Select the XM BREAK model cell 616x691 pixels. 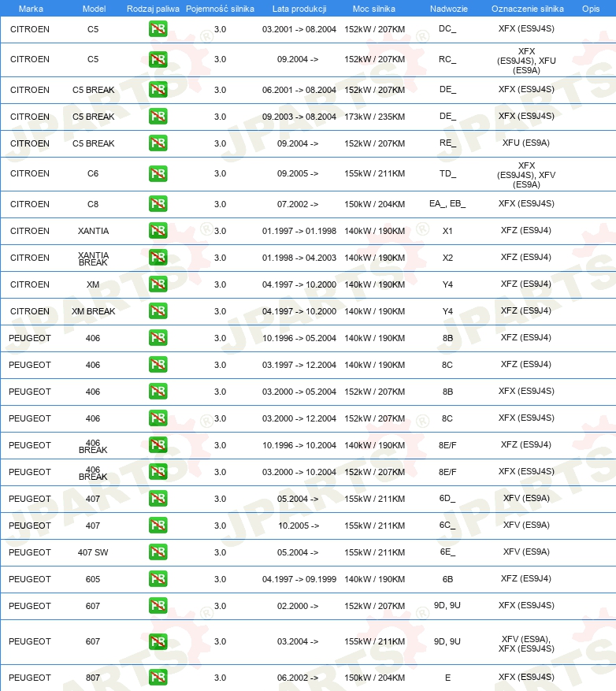[93, 311]
